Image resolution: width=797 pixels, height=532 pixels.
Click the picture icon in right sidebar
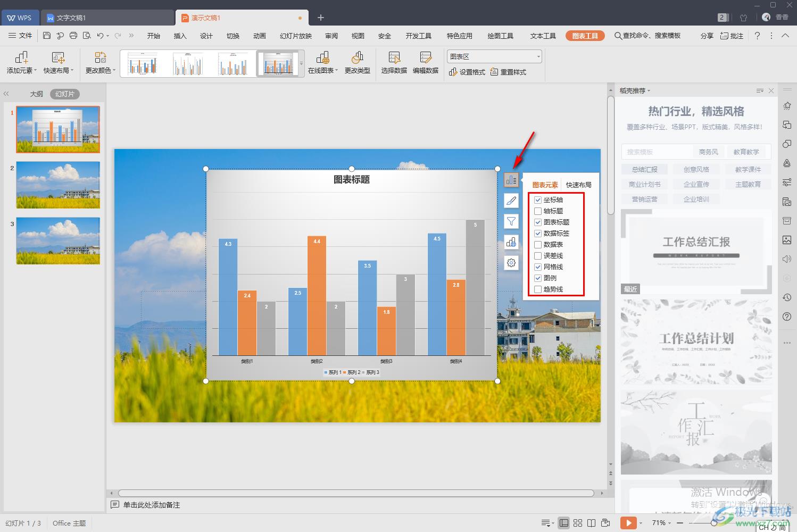tap(787, 240)
